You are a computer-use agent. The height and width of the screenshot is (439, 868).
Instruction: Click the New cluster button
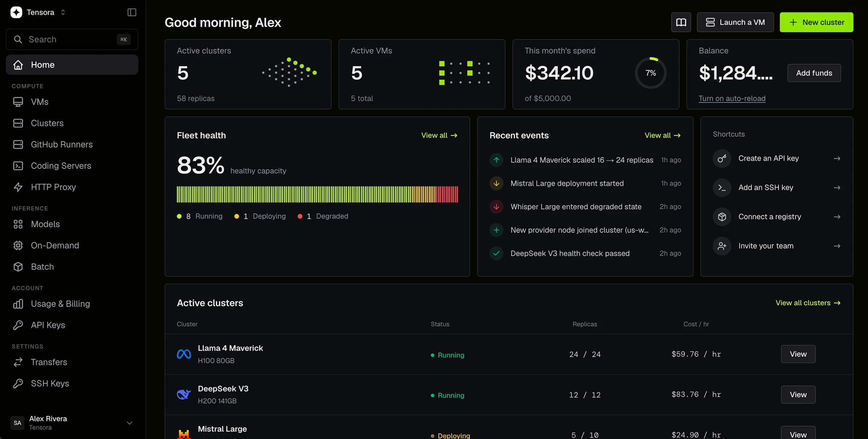click(816, 22)
